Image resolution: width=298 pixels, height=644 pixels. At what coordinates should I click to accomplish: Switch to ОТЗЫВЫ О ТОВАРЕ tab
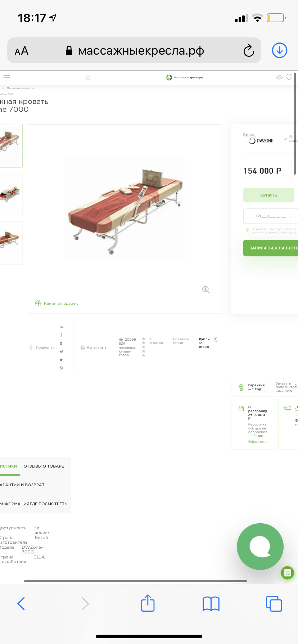[x=44, y=466]
